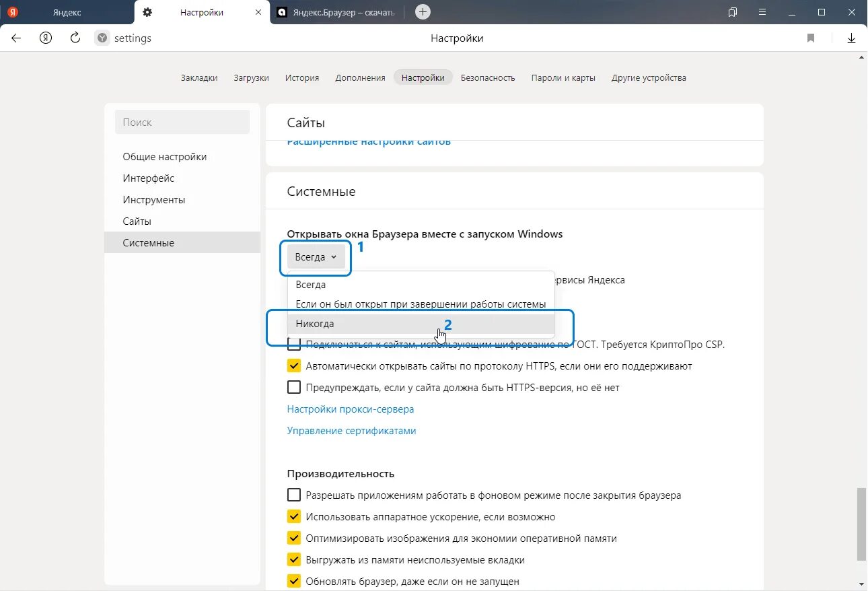Viewport: 868px width, 591px height.
Task: Open the Yandex home button icon
Action: pyautogui.click(x=46, y=38)
